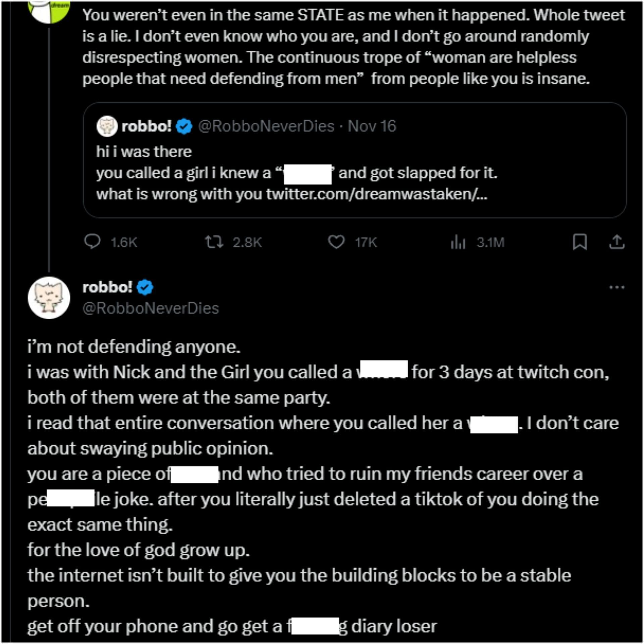Screen dimensions: 644x644
Task: Click the 17K likes count
Action: (366, 242)
